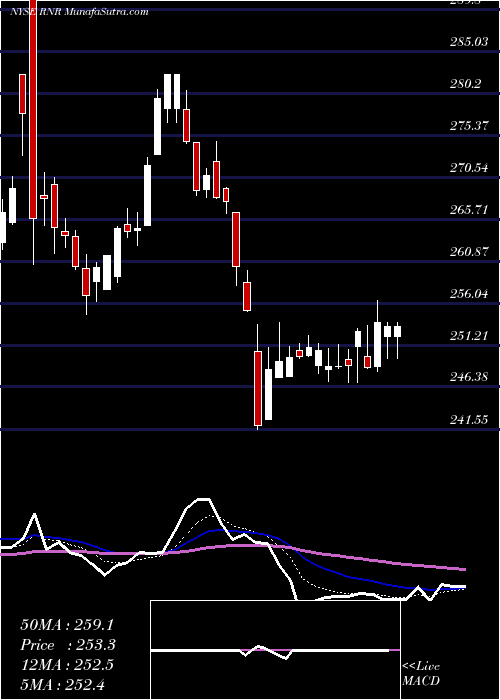This screenshot has width=500, height=700.
Task: Select the 260.87 price axis label
Action: point(468,252)
